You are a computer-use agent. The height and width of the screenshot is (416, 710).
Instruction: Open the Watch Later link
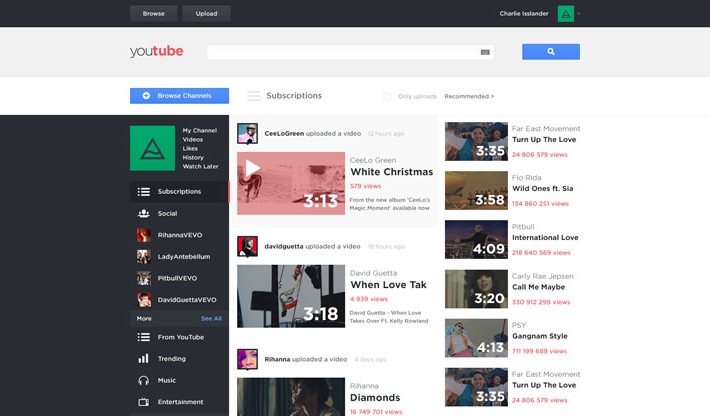pyautogui.click(x=200, y=166)
